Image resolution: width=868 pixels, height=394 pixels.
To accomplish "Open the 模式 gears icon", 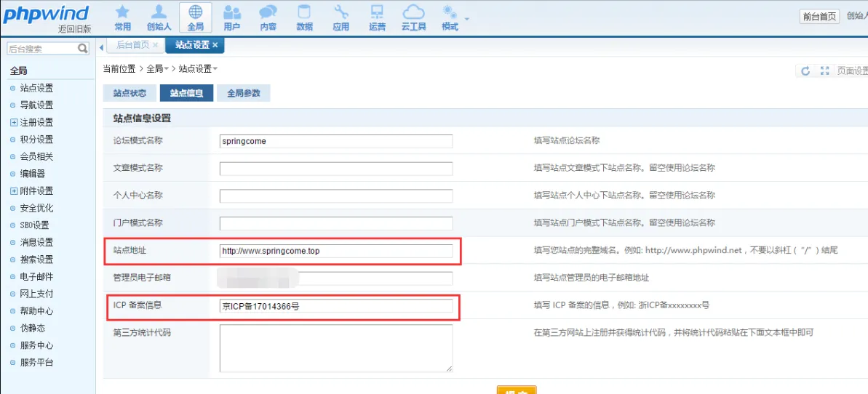I will (450, 17).
